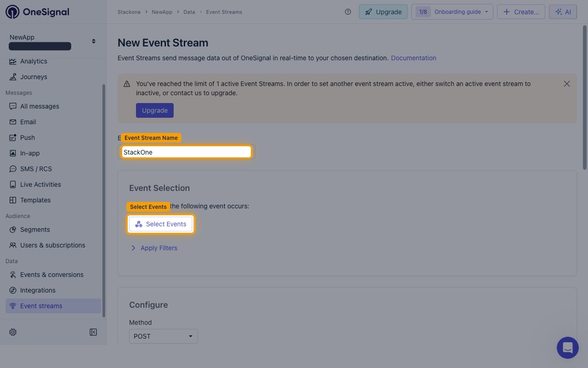Click the In-app image icon
This screenshot has height=368, width=588.
(13, 153)
